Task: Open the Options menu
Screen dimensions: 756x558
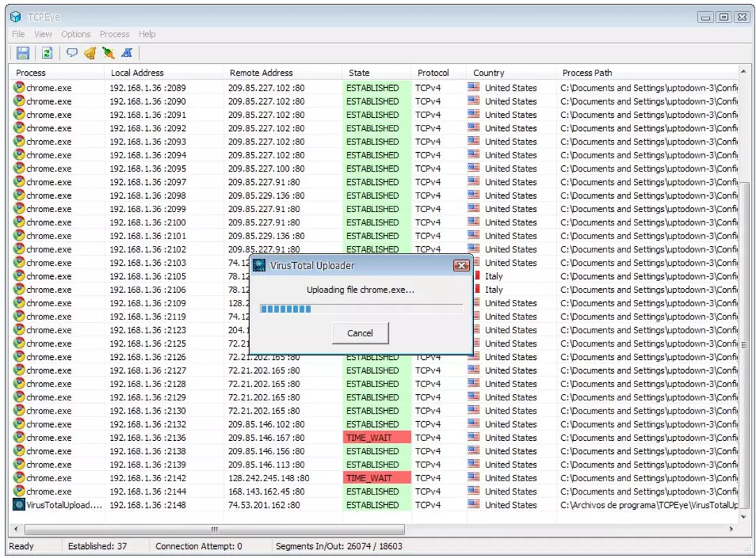Action: click(x=75, y=34)
